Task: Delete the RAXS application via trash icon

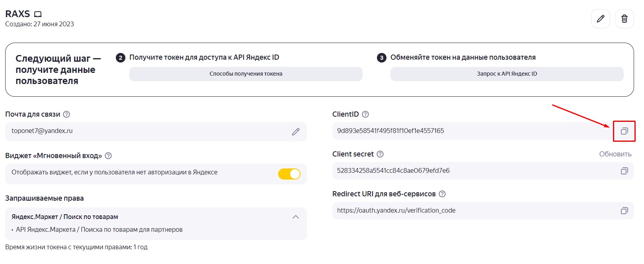Action: pos(624,19)
